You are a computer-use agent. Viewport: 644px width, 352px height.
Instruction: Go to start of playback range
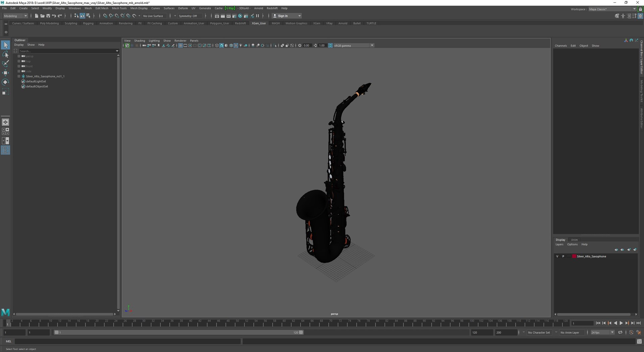pyautogui.click(x=598, y=323)
